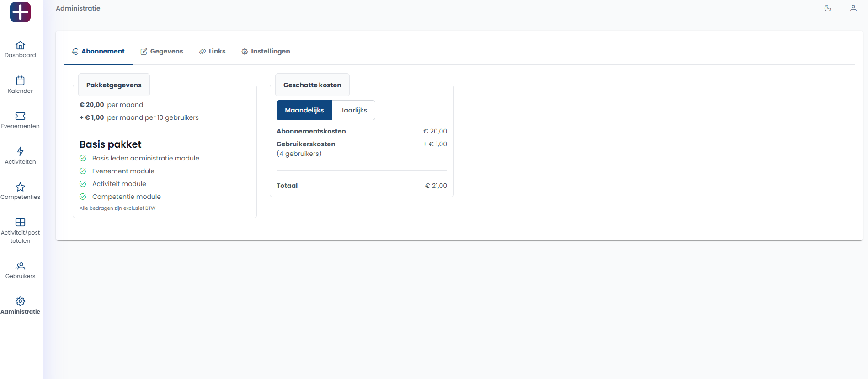Click the Basis pakket heading
868x379 pixels.
111,144
